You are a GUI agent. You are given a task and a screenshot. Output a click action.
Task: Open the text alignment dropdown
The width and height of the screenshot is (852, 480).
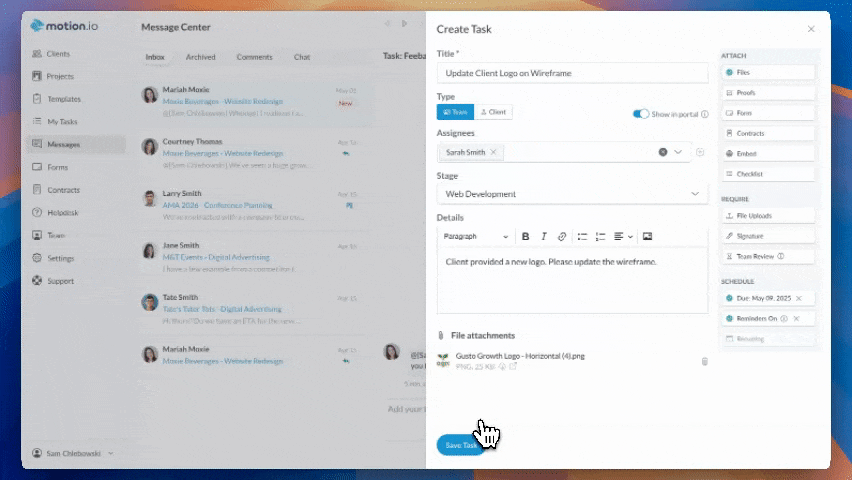point(623,236)
